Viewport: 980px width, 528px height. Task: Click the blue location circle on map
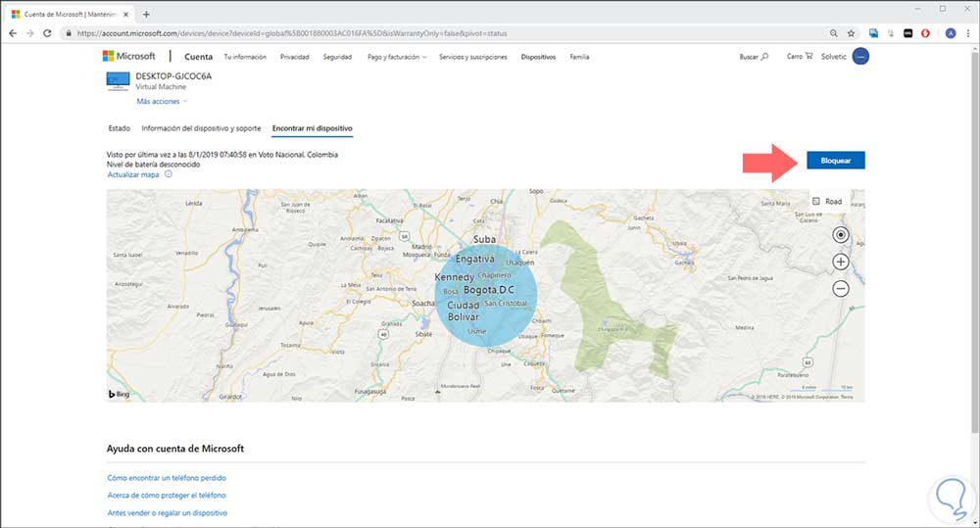486,296
